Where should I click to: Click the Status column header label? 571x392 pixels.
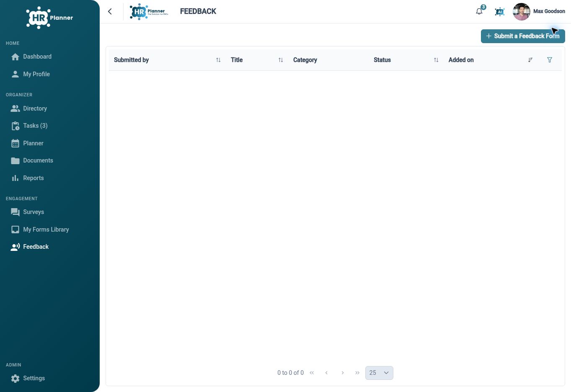382,60
